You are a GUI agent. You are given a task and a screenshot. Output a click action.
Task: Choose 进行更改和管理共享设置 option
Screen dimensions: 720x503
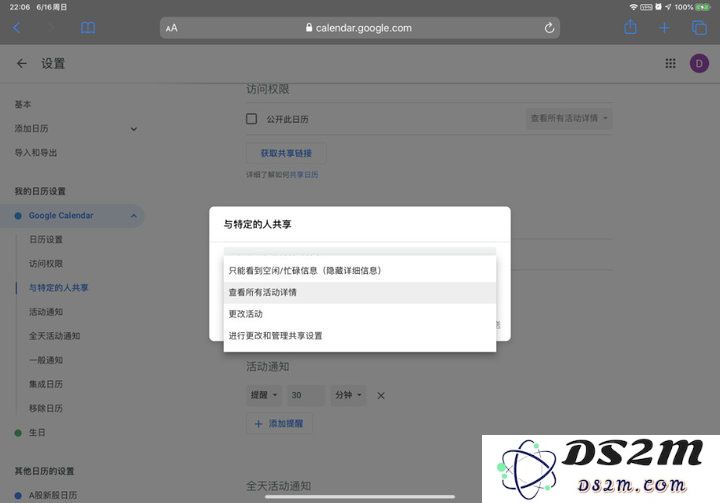[360, 336]
